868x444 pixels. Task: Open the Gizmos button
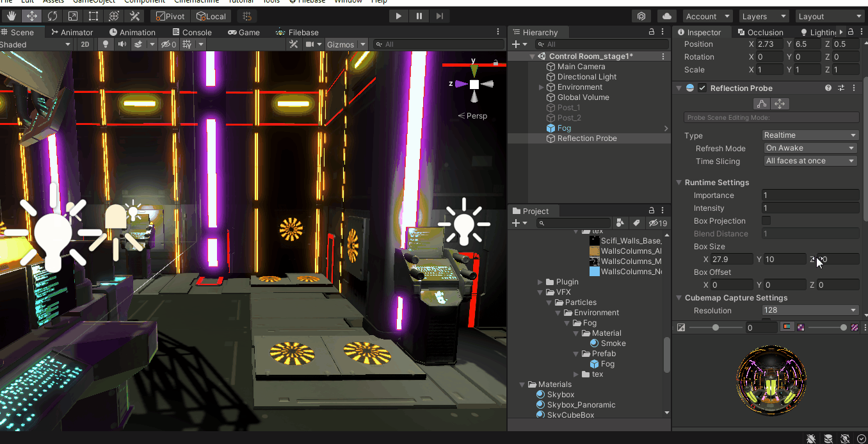click(x=340, y=44)
